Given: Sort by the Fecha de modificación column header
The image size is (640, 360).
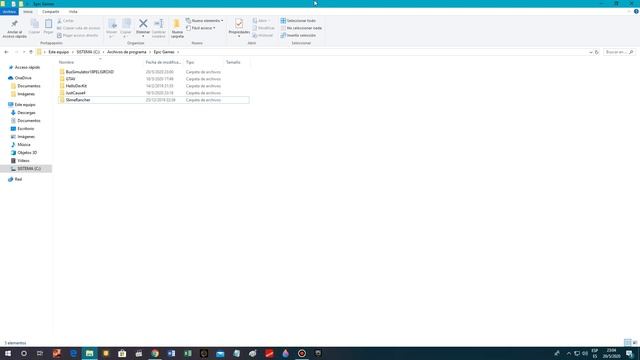Looking at the screenshot, I should (164, 62).
